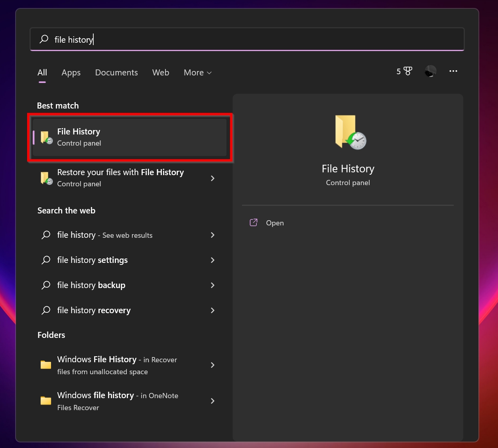Click folder icon for 'in Recover' result
The height and width of the screenshot is (448, 498).
tap(46, 365)
